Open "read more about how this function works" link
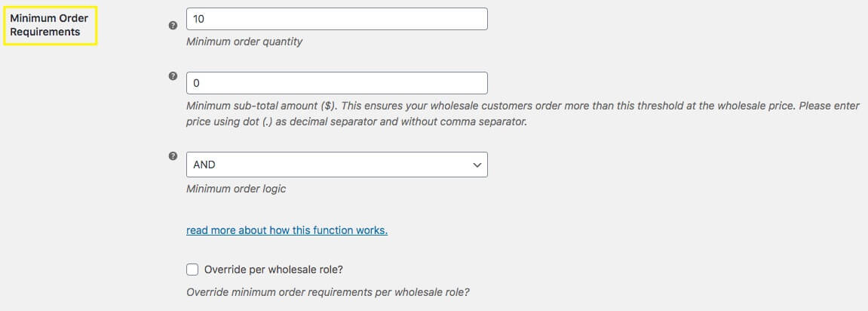 [287, 229]
